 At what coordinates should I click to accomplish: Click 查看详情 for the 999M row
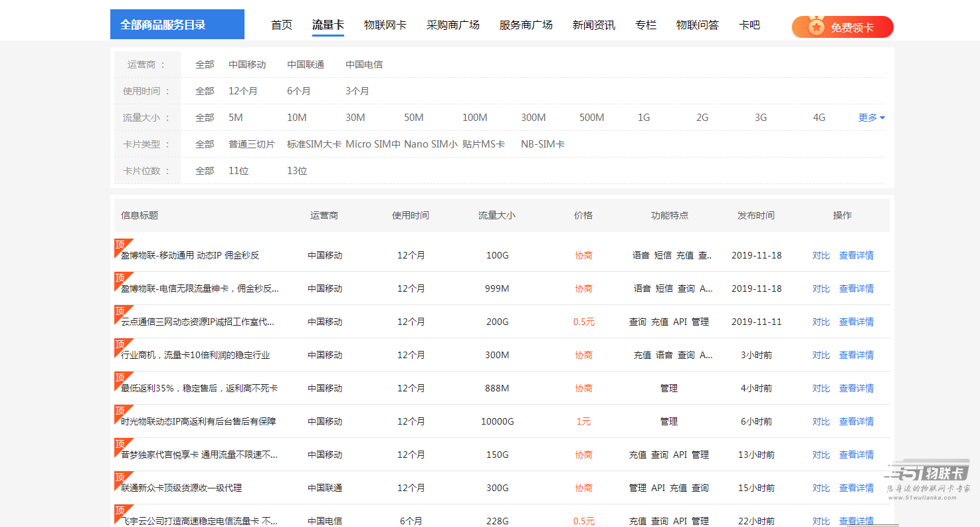(856, 288)
